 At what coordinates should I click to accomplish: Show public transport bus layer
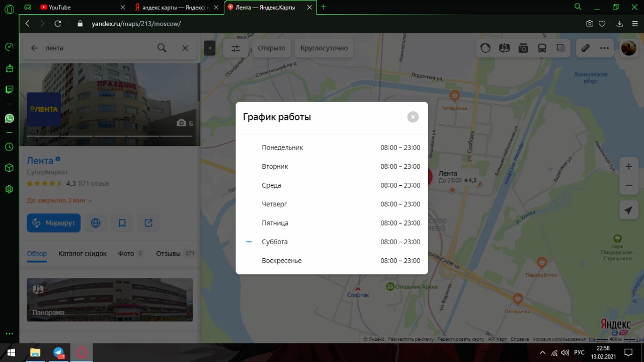[542, 48]
